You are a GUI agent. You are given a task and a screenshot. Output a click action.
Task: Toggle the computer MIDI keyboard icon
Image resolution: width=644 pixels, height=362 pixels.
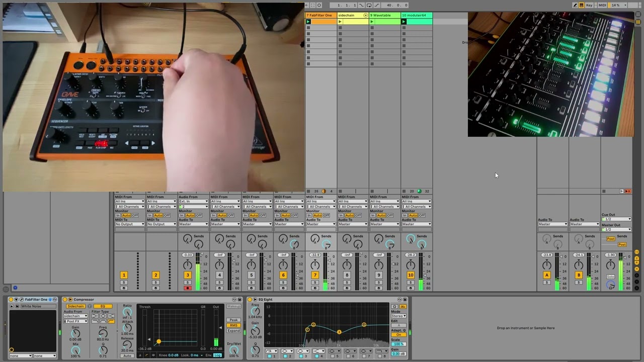coord(582,5)
